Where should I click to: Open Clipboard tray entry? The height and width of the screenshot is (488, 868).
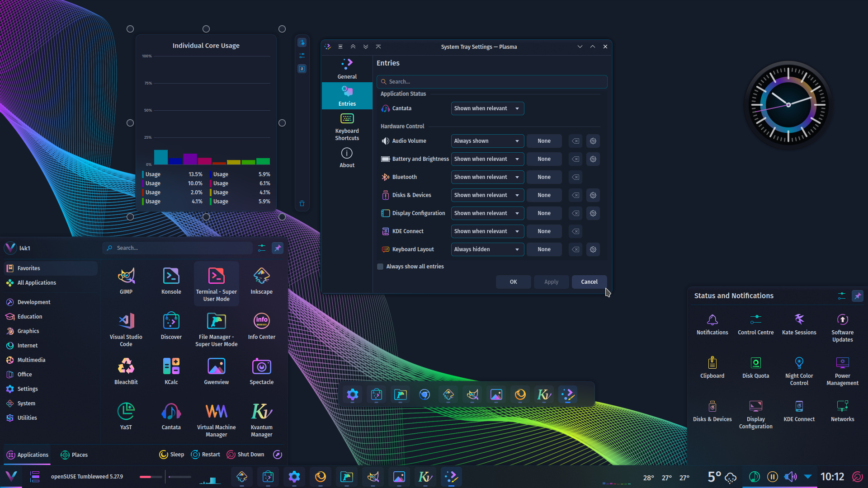click(x=712, y=368)
